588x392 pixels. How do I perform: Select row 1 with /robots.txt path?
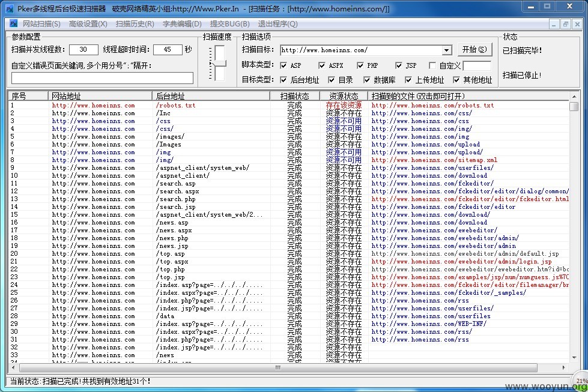tap(175, 105)
